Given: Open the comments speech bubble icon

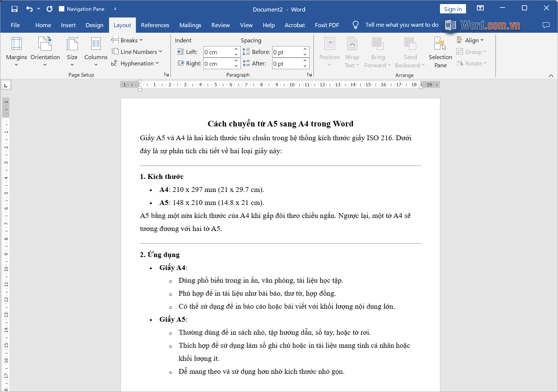Looking at the screenshot, I should click(x=546, y=25).
